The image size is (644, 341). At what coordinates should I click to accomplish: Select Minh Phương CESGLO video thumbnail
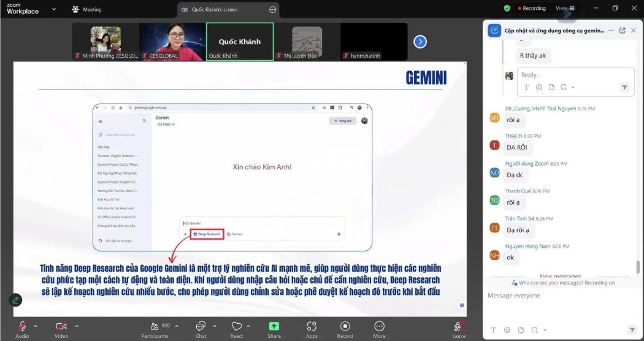106,42
